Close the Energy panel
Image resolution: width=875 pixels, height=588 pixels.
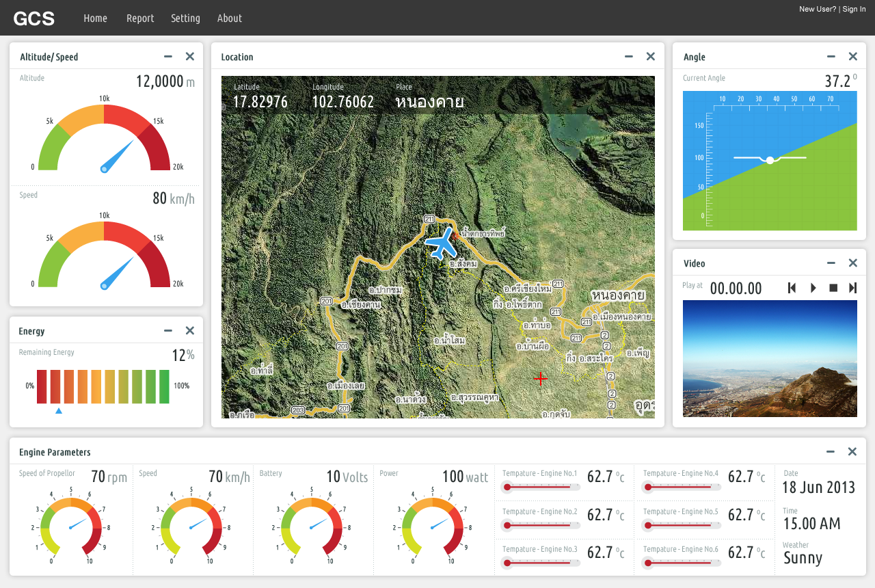pos(190,331)
